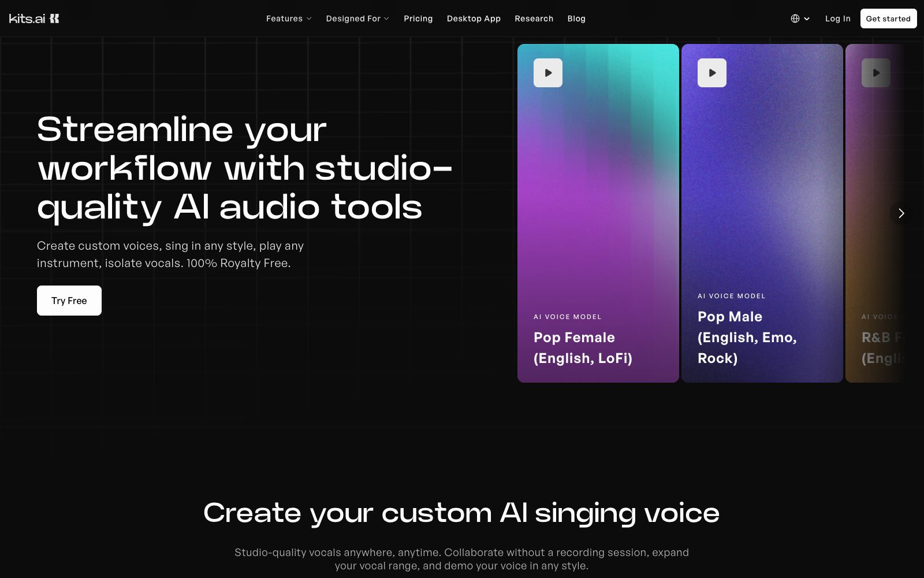924x578 pixels.
Task: Go to Desktop App page
Action: tap(474, 18)
